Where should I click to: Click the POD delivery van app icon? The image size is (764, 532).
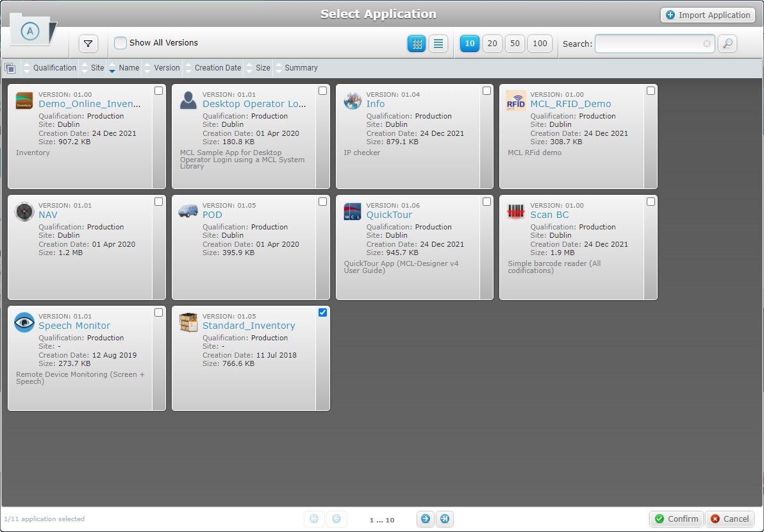tap(188, 212)
